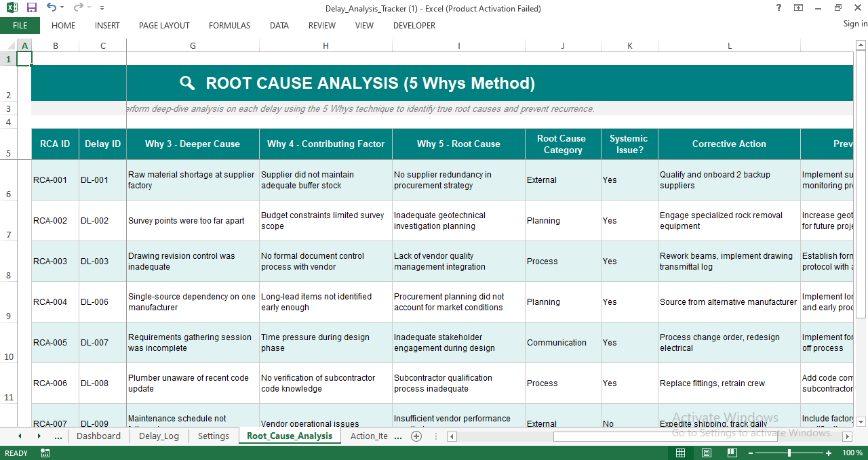
Task: Select column L by clicking its header
Action: 729,45
